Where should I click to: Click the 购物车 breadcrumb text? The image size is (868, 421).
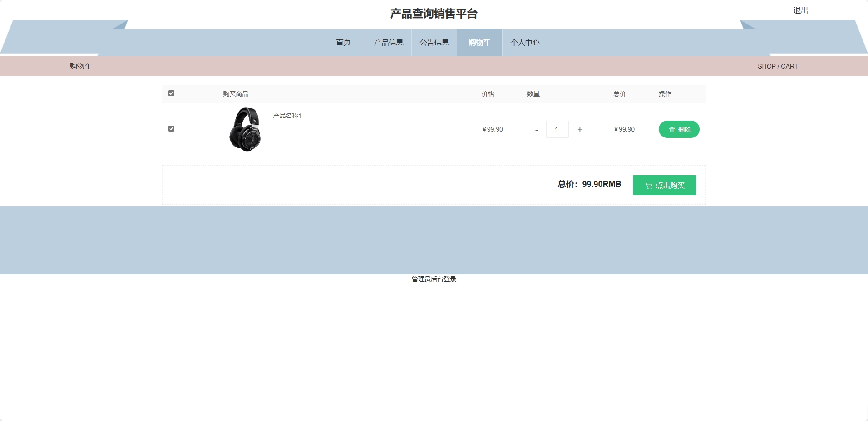80,66
